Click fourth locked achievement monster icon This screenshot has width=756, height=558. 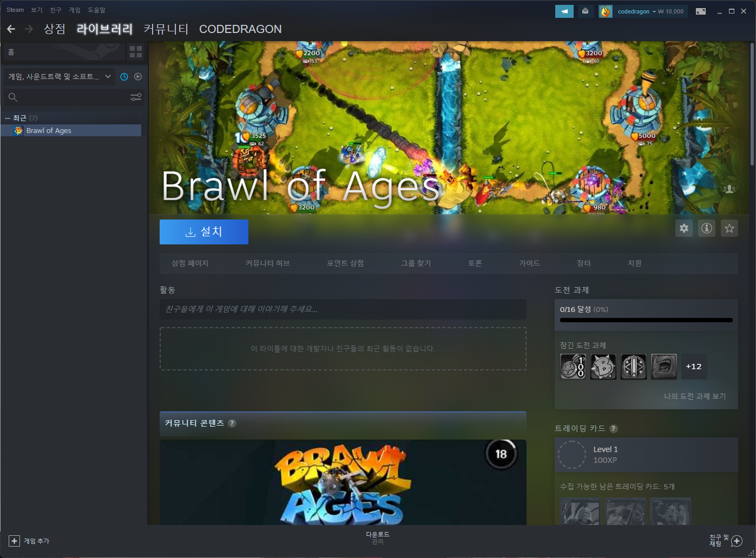click(664, 367)
